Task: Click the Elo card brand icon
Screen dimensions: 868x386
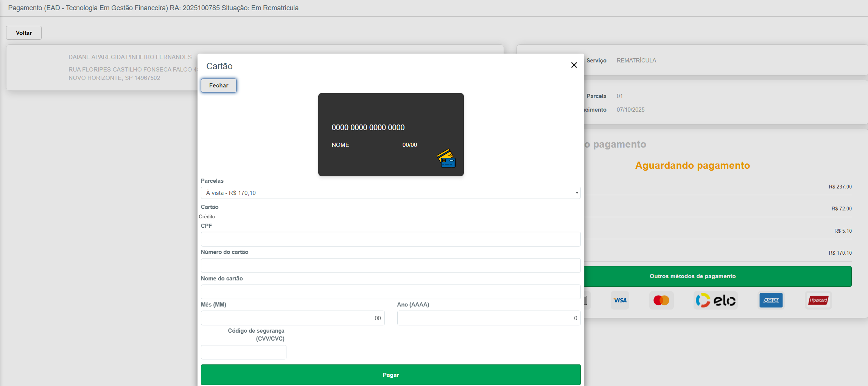Action: [715, 300]
